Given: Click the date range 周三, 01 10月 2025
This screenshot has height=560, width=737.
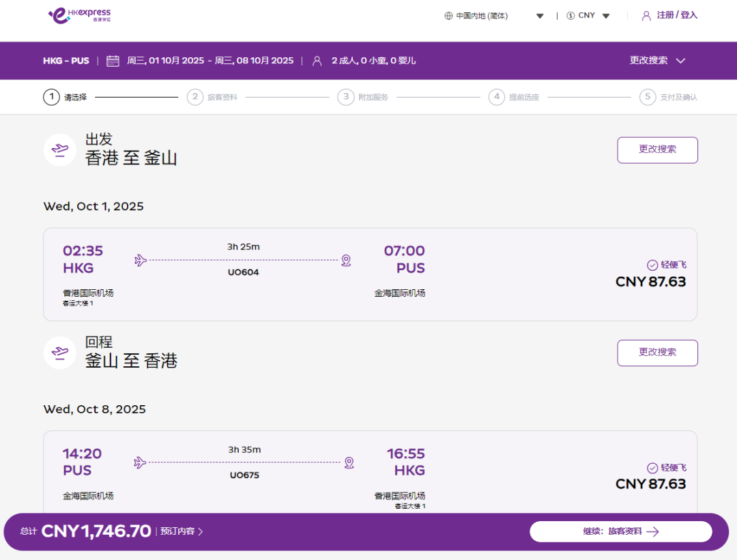Looking at the screenshot, I should tap(210, 61).
